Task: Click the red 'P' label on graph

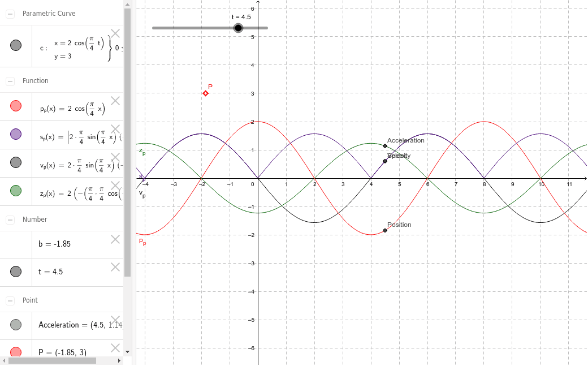Action: coord(210,87)
